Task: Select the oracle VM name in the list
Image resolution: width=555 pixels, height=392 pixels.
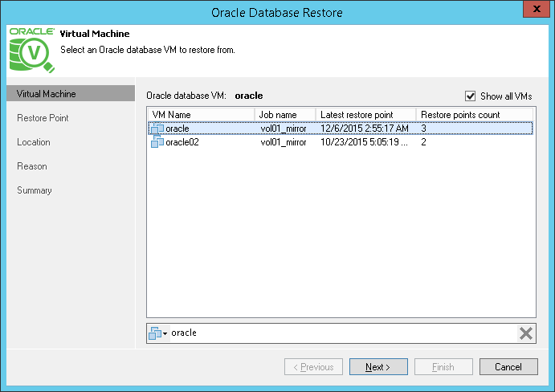Action: (178, 129)
